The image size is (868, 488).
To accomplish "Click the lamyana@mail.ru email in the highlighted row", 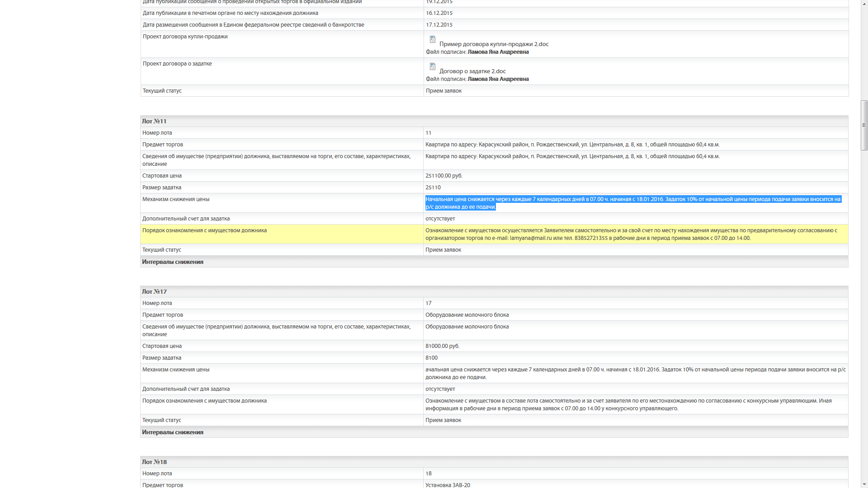I will coord(531,238).
